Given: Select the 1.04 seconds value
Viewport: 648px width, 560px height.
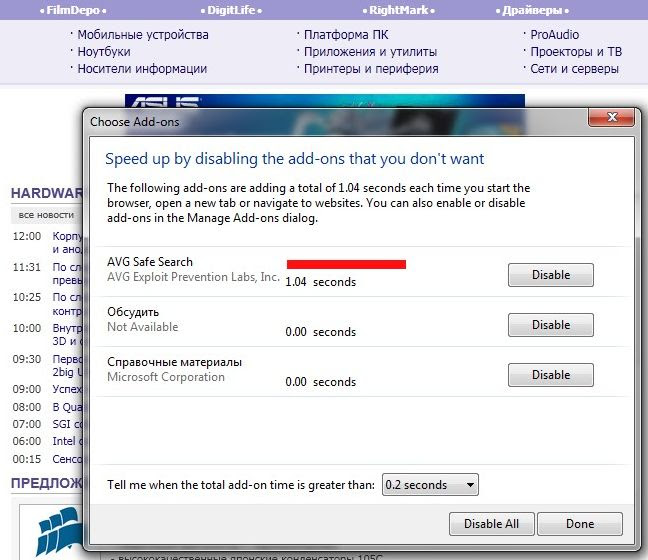Looking at the screenshot, I should (320, 282).
